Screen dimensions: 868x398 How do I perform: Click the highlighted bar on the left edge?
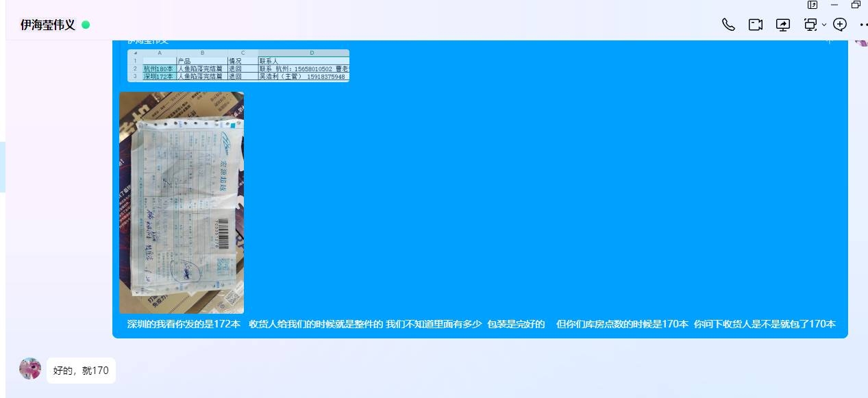tap(3, 167)
